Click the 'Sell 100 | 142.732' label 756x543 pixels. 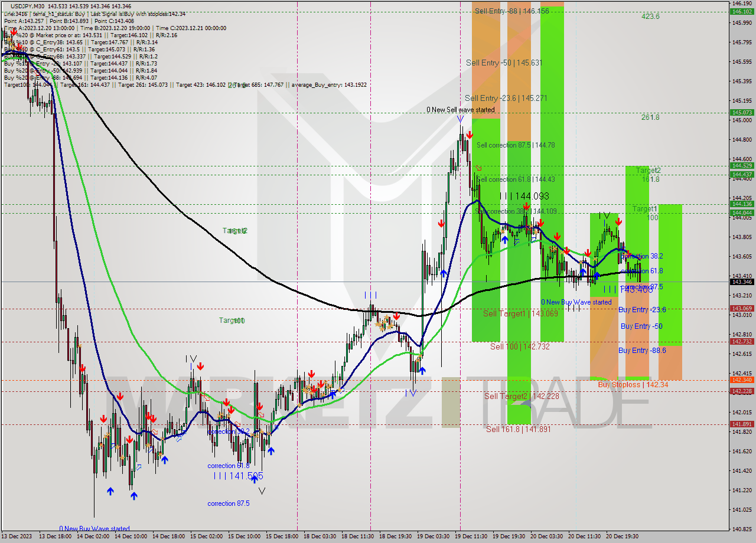pyautogui.click(x=520, y=346)
